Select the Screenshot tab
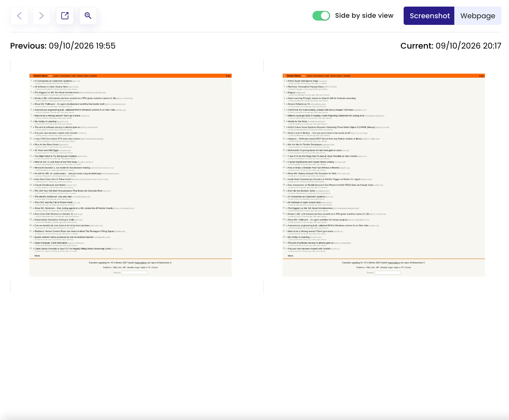 [x=429, y=16]
